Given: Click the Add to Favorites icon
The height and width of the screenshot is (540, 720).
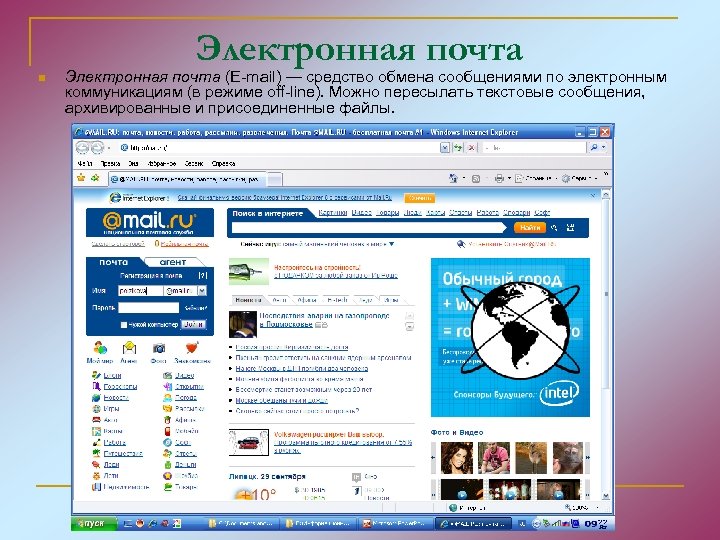Looking at the screenshot, I should pos(95,177).
